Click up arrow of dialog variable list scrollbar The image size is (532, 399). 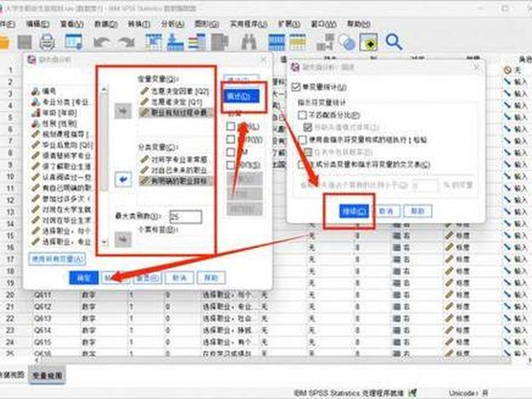[104, 90]
